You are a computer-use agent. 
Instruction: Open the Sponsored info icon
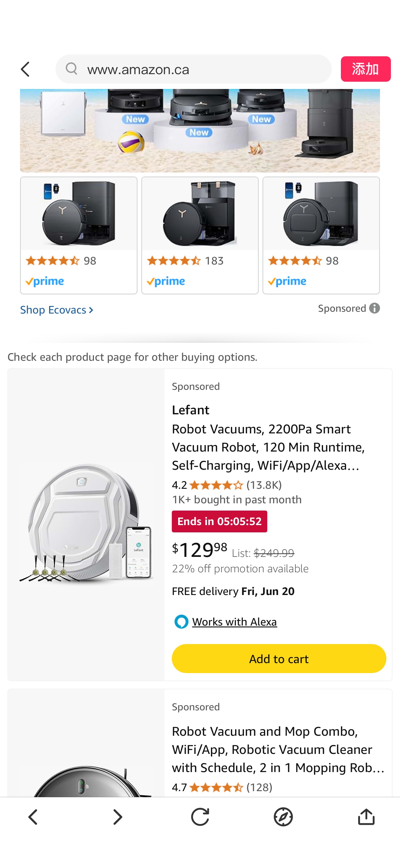pos(374,308)
